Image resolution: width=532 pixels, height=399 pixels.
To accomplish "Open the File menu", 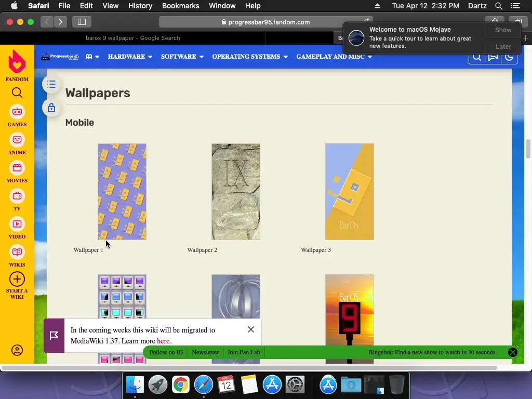I will coord(64,6).
